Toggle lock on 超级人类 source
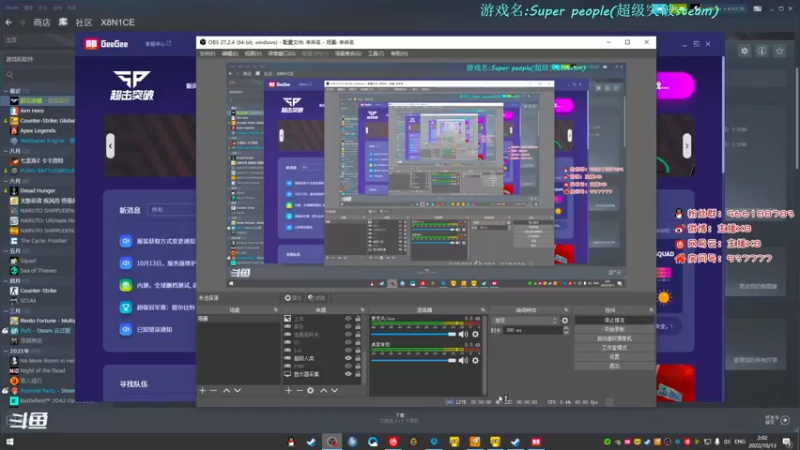 pos(358,358)
